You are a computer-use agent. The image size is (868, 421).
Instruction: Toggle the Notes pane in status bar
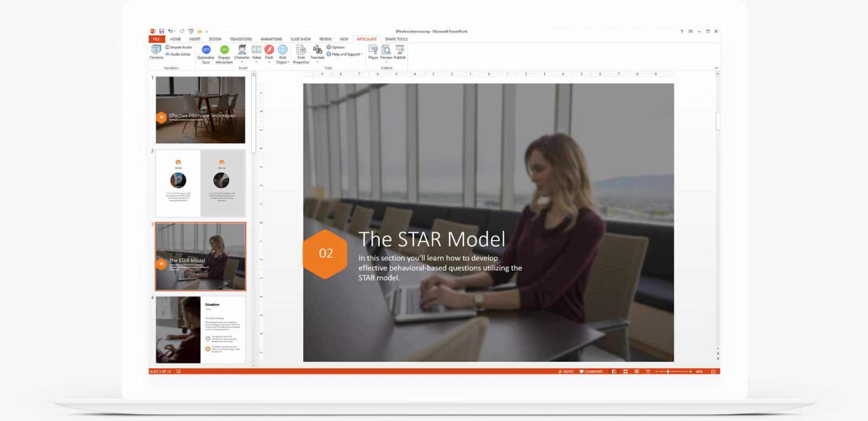[566, 372]
